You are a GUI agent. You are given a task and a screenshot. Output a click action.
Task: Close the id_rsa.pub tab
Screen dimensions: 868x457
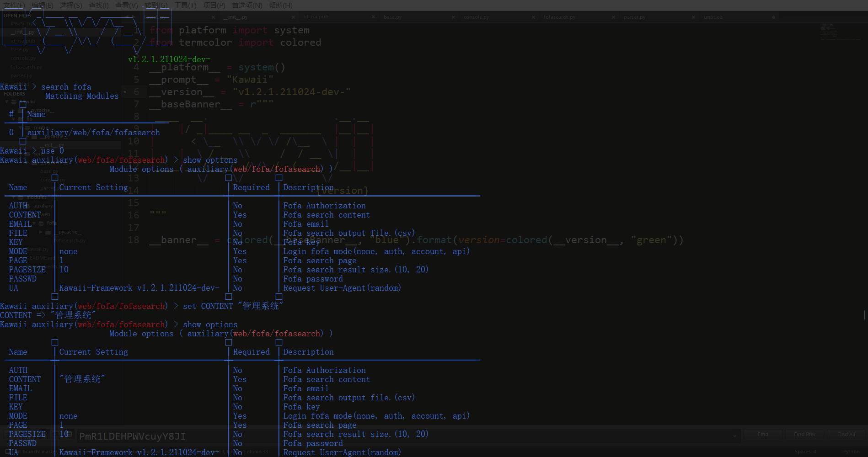point(373,17)
